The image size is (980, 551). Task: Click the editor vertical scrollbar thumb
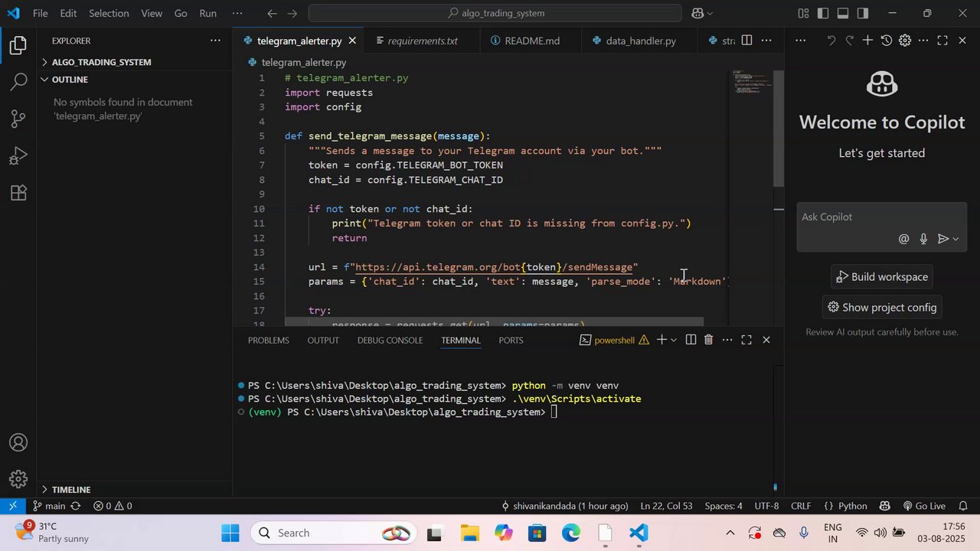pyautogui.click(x=779, y=129)
